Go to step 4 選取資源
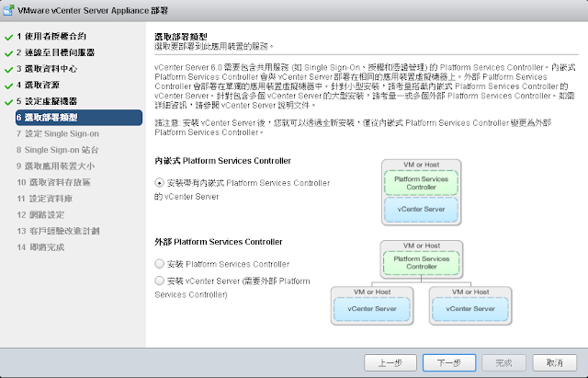Screen dimensions: 588x378 coord(38,85)
